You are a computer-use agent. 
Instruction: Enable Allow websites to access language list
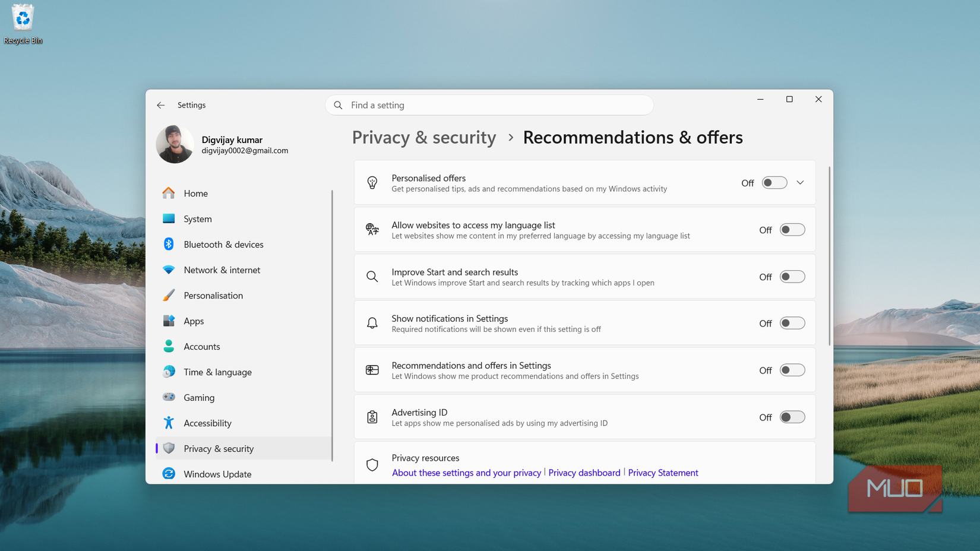coord(792,230)
